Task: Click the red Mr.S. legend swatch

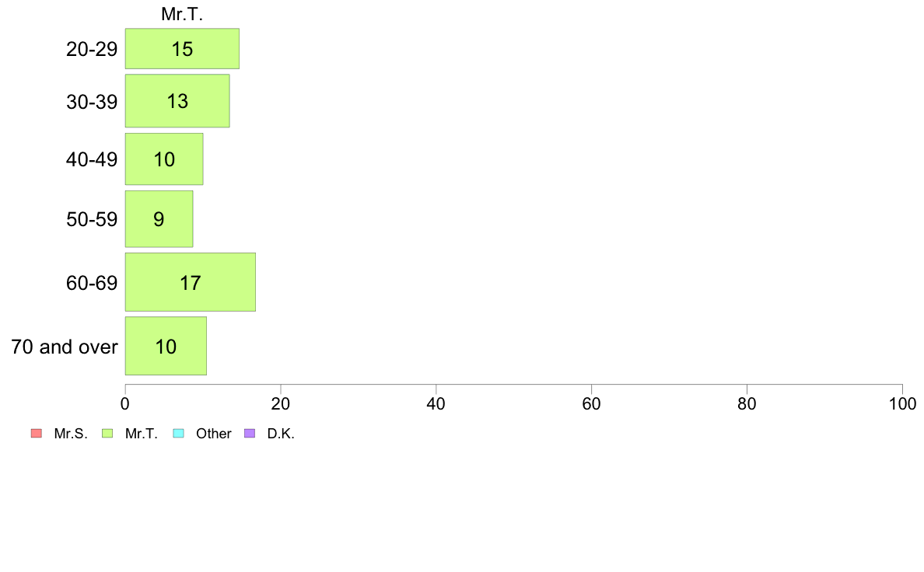Action: [x=36, y=434]
